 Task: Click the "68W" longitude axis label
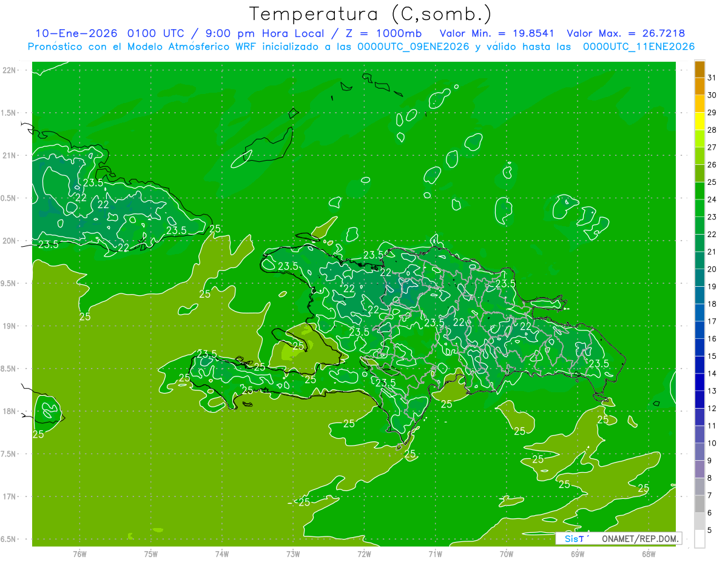tap(649, 554)
